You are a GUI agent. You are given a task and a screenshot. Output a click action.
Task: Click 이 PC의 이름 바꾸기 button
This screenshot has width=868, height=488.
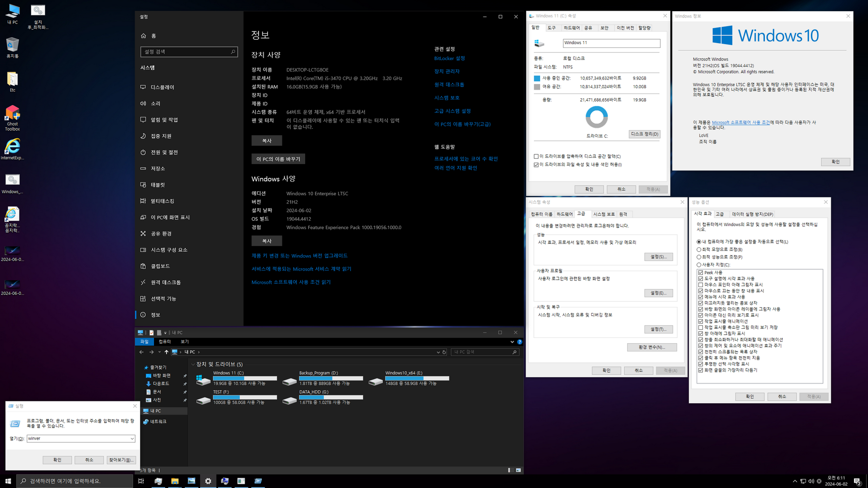coord(278,159)
